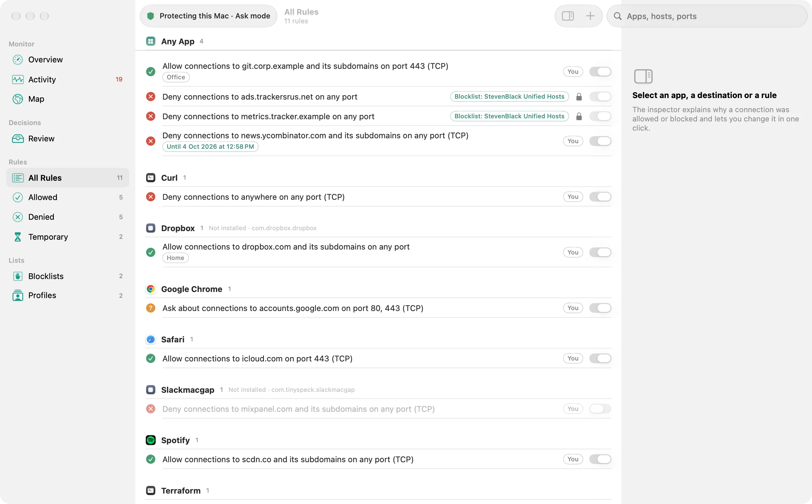The width and height of the screenshot is (812, 504).
Task: Click the green allow icon on the icloud.com rule
Action: (x=151, y=358)
